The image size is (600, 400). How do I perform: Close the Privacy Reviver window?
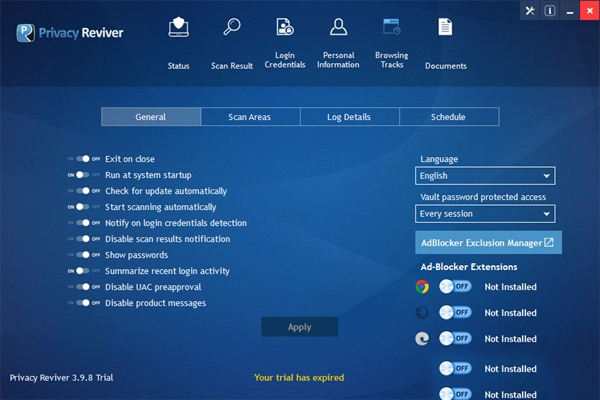click(590, 11)
